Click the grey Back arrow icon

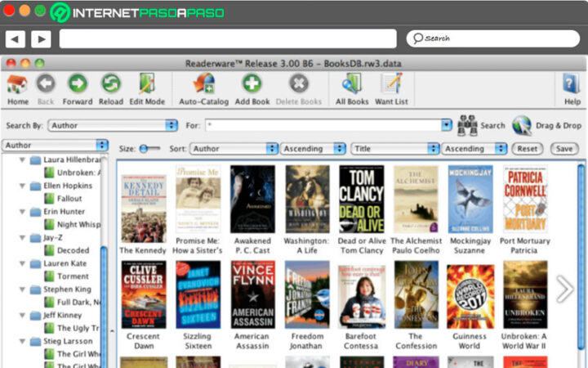click(x=46, y=83)
